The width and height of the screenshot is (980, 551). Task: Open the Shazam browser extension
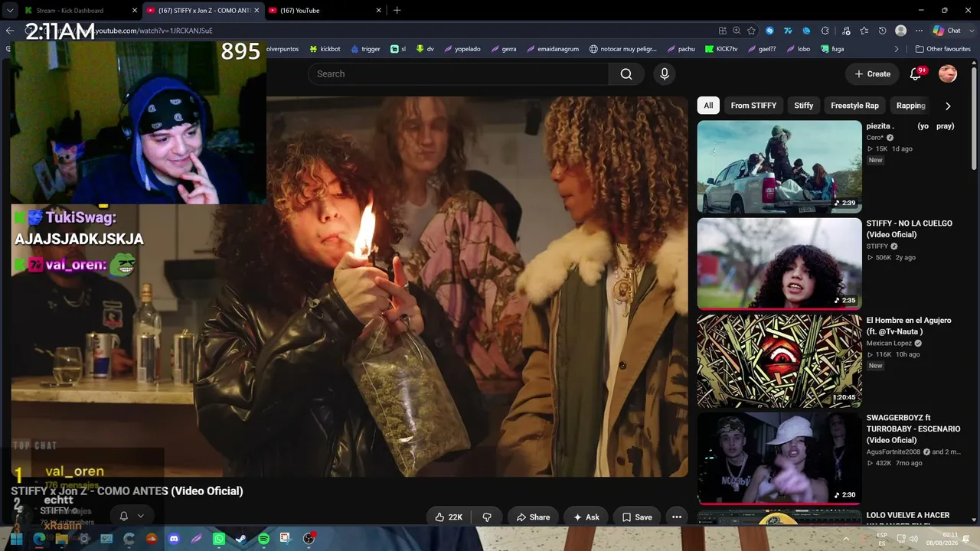pos(769,31)
